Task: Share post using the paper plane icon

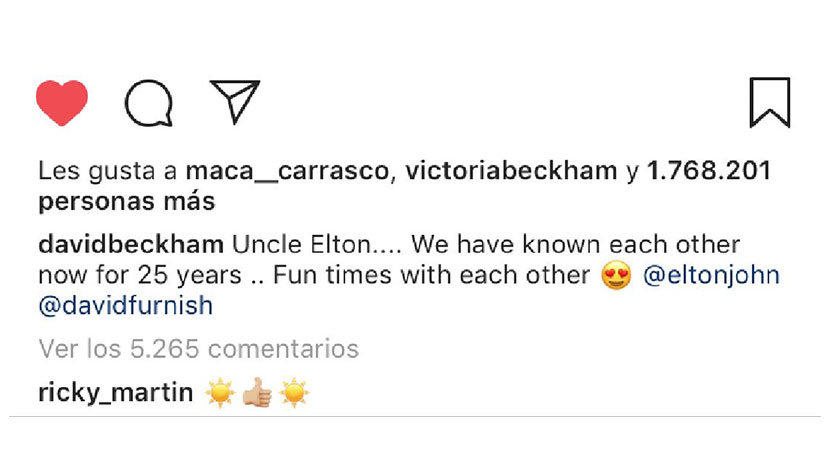Action: pos(235,101)
